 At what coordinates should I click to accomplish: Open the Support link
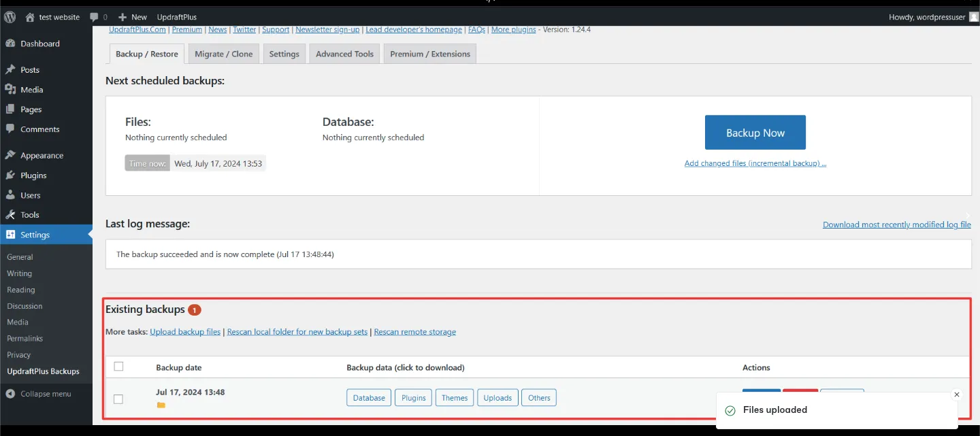(276, 30)
